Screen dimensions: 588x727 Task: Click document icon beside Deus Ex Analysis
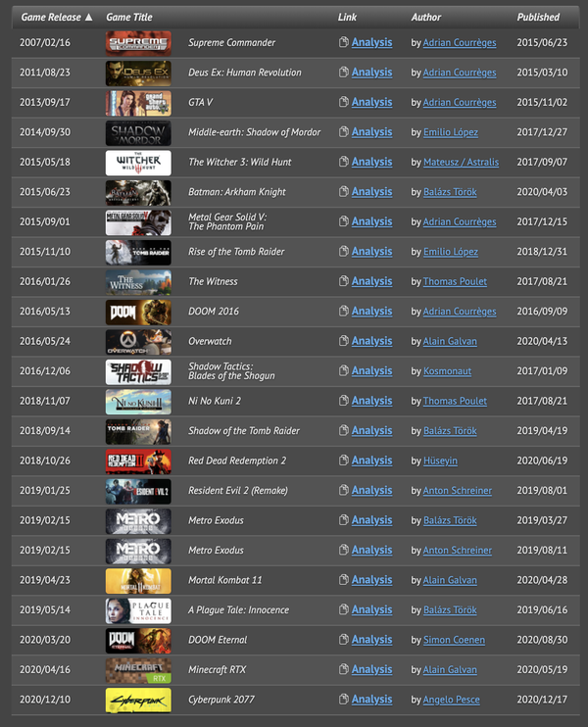[344, 72]
